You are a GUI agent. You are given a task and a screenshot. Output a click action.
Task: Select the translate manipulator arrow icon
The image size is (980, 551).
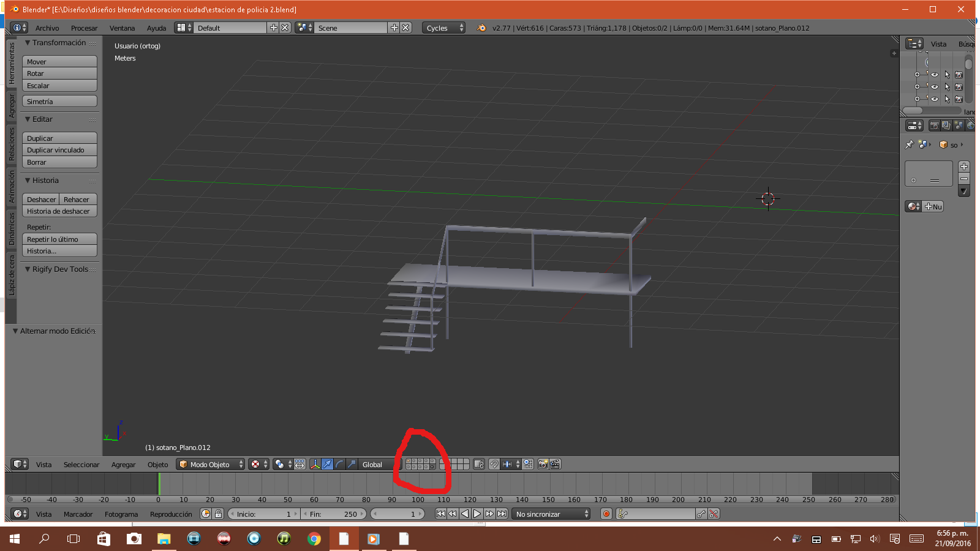click(327, 464)
